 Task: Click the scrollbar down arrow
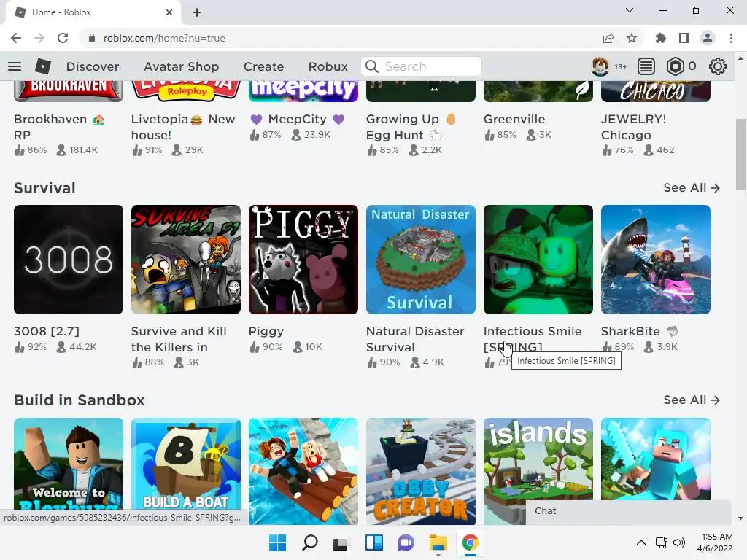click(741, 518)
